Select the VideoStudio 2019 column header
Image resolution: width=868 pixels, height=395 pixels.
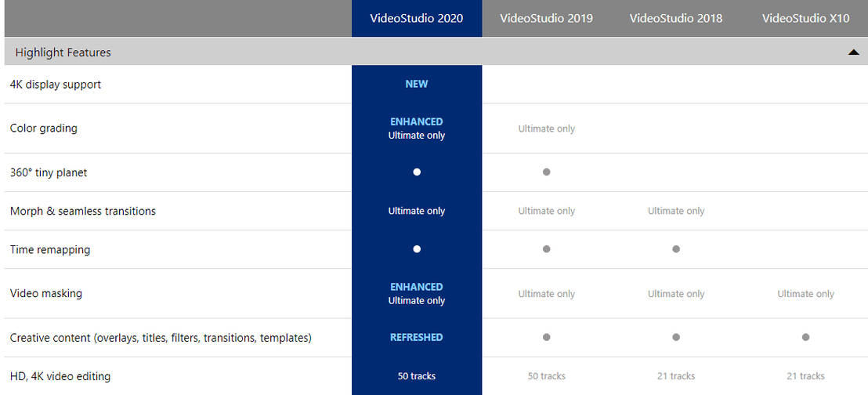pos(546,18)
